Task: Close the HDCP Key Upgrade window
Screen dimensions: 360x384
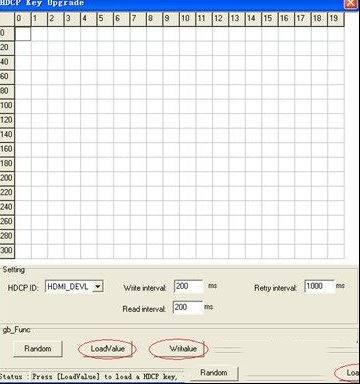Action: [x=352, y=4]
